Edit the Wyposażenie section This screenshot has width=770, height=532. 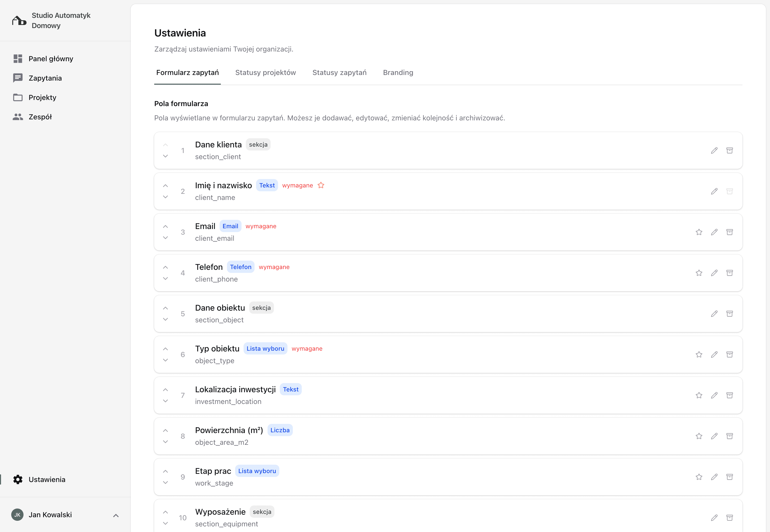point(714,518)
